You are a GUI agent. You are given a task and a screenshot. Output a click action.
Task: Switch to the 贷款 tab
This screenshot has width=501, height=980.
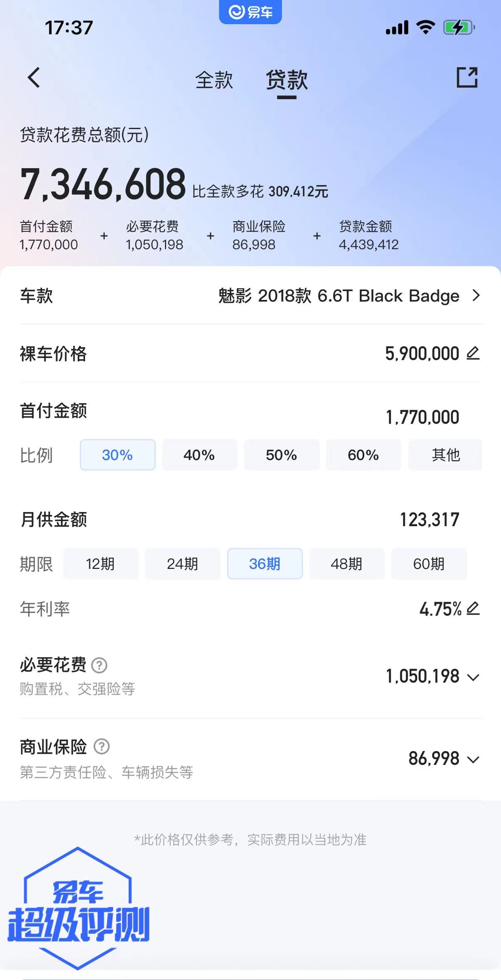[x=287, y=80]
